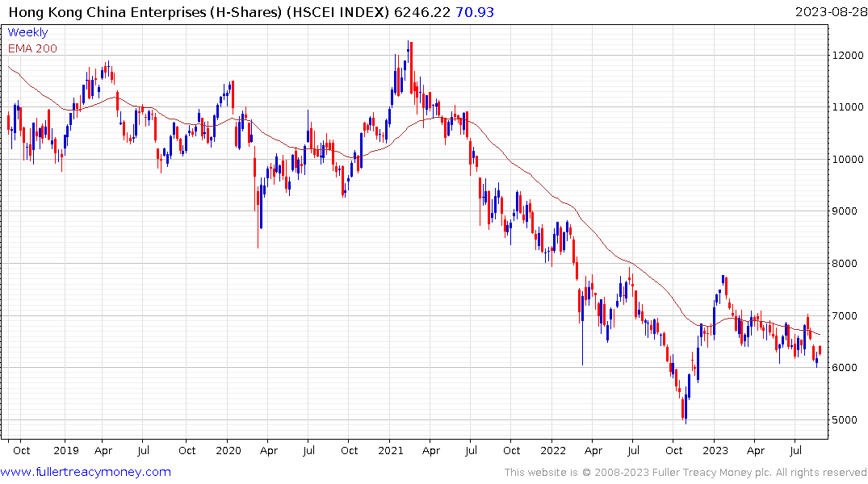Click the date 2023-08-28
868x484 pixels.
[x=831, y=12]
